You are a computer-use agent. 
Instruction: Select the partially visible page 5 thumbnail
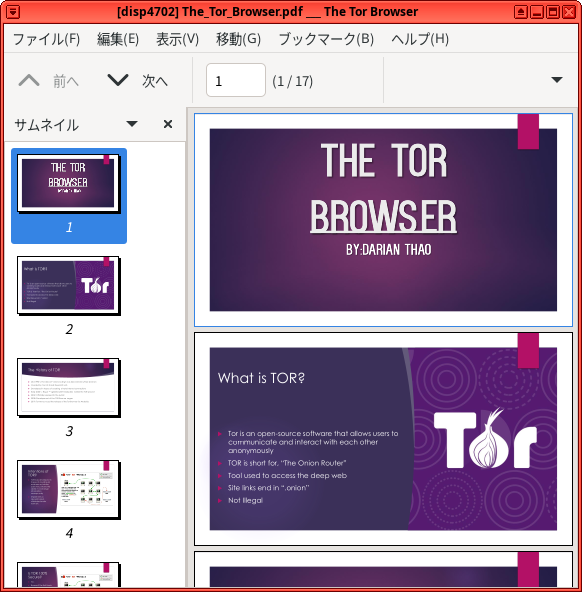tap(69, 575)
